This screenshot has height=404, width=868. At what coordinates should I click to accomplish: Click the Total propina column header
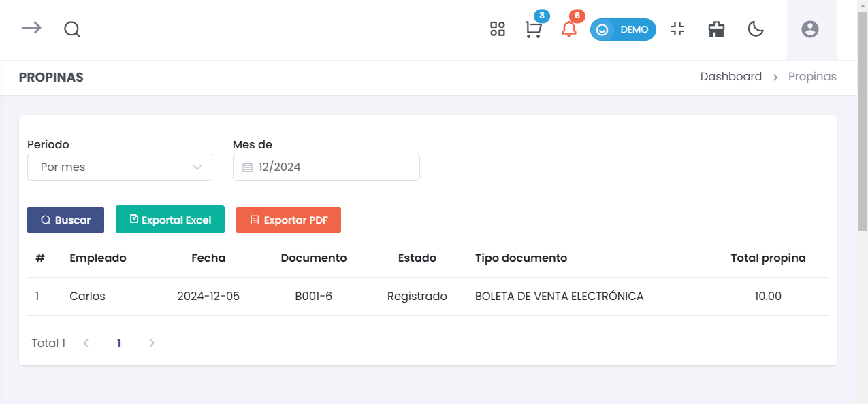click(x=768, y=258)
